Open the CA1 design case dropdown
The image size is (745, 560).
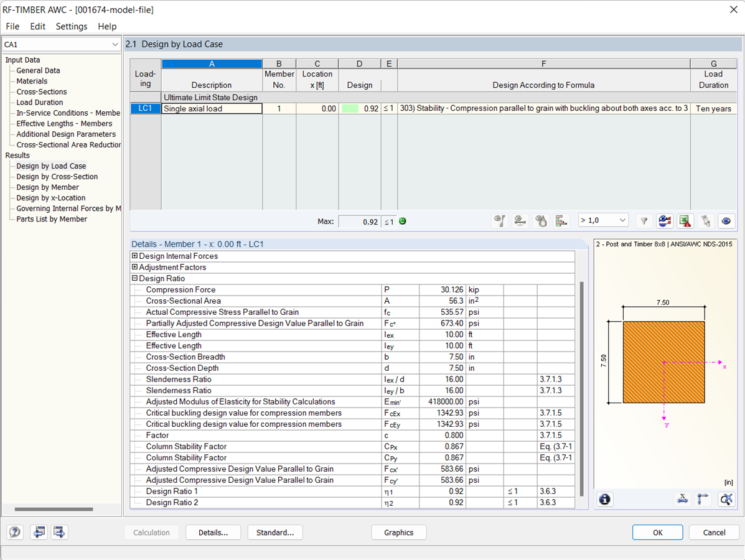pos(115,45)
